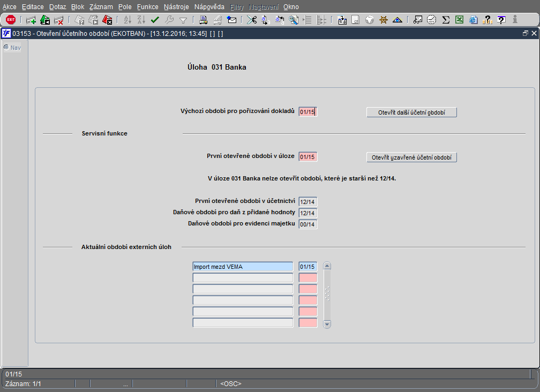Click the globe icon in toolbar

370,20
